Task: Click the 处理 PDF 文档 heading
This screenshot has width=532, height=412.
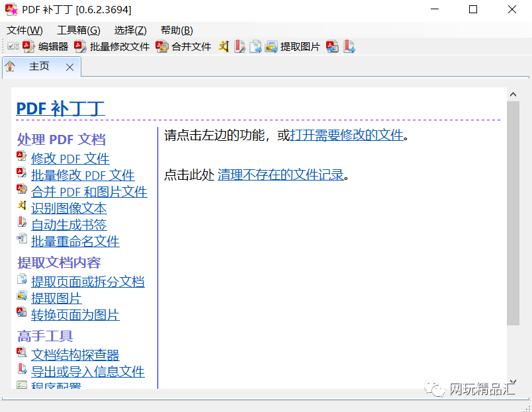Action: (62, 140)
